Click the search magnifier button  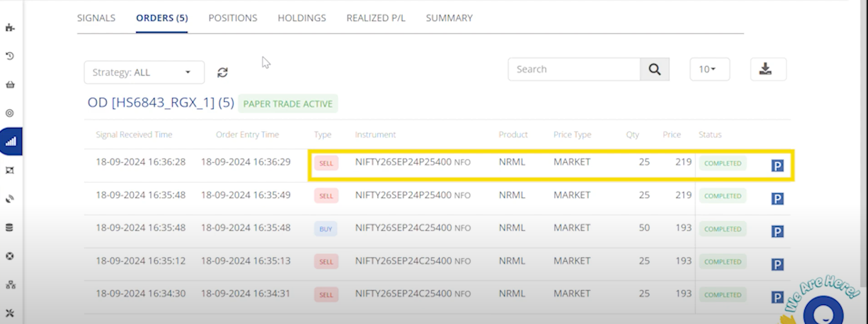pyautogui.click(x=654, y=69)
